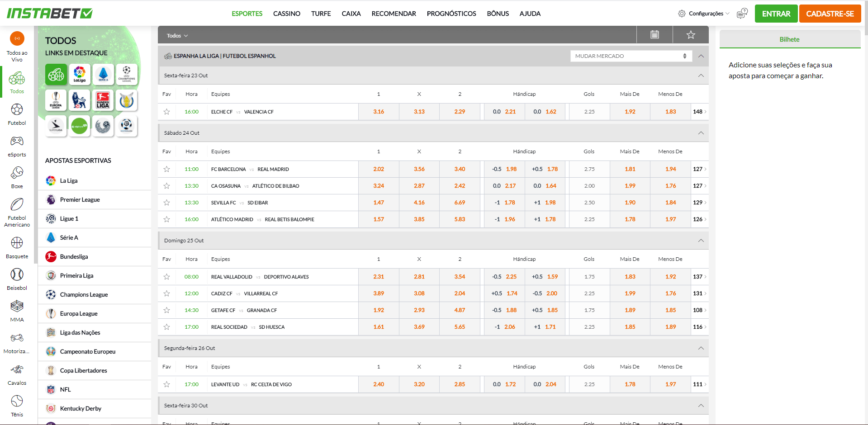Viewport: 868px width, 425px height.
Task: Open the BÔNUS menu
Action: [x=498, y=14]
